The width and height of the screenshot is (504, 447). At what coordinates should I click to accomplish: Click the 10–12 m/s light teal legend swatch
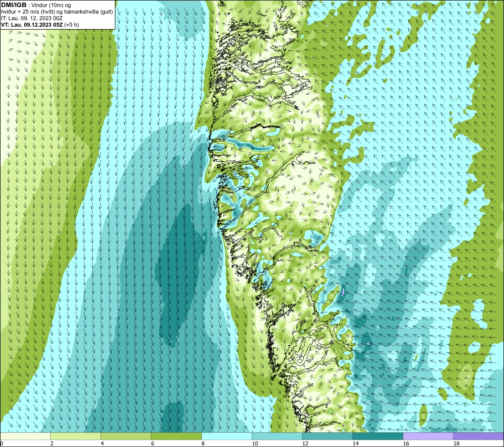click(x=277, y=436)
